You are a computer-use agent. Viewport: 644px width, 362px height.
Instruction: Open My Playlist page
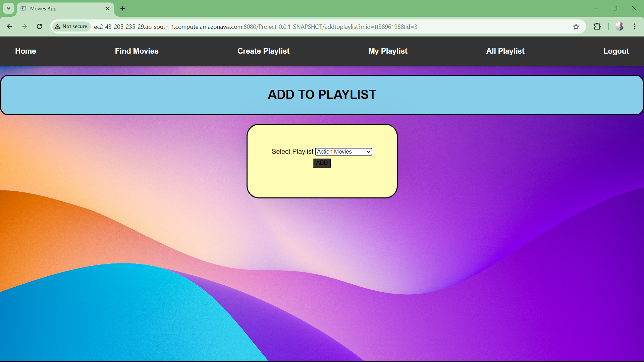click(388, 51)
